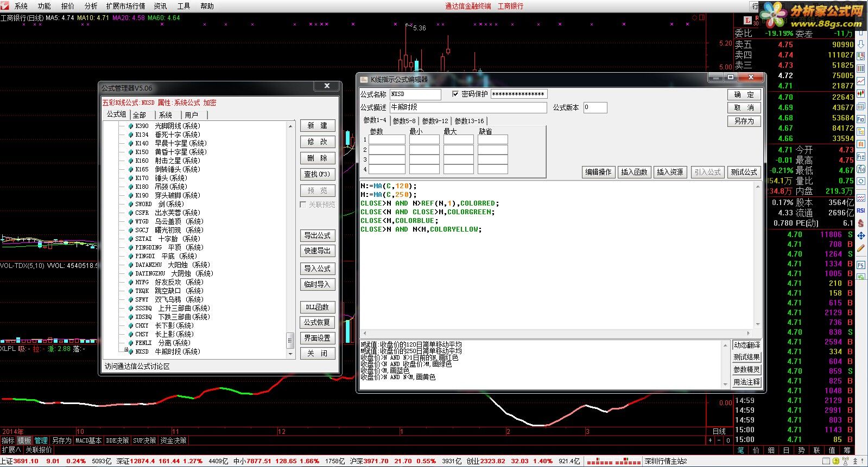
Task: Switch to 参数9-12 tab
Action: point(435,121)
